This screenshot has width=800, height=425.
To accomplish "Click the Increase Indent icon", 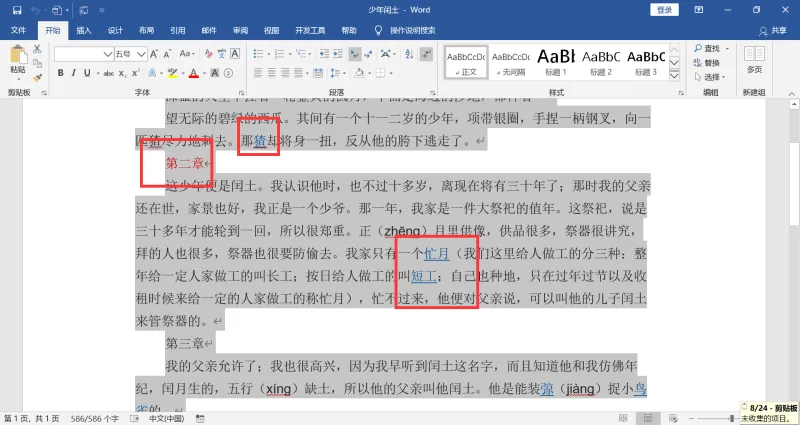I will click(338, 54).
